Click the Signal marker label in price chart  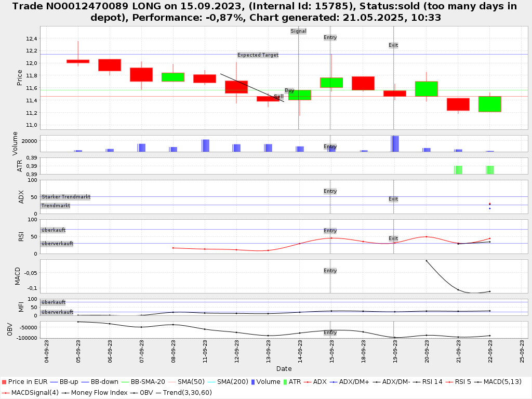point(298,31)
